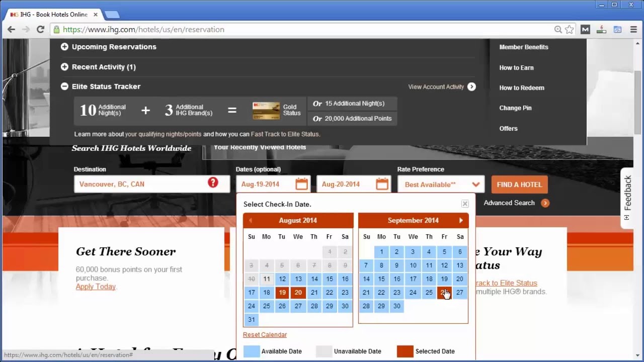The width and height of the screenshot is (644, 362).
Task: Select August 31 in the calendar
Action: [x=252, y=320]
